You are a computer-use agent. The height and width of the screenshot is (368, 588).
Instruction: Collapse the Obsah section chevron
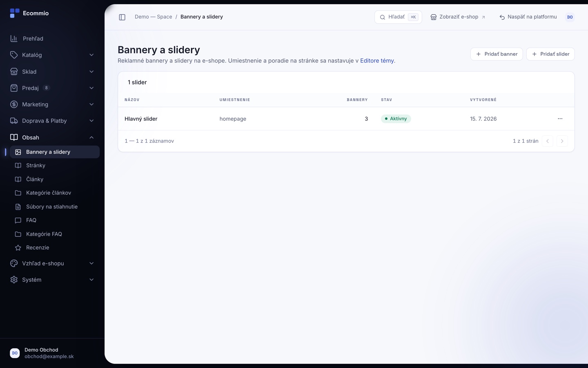[91, 137]
